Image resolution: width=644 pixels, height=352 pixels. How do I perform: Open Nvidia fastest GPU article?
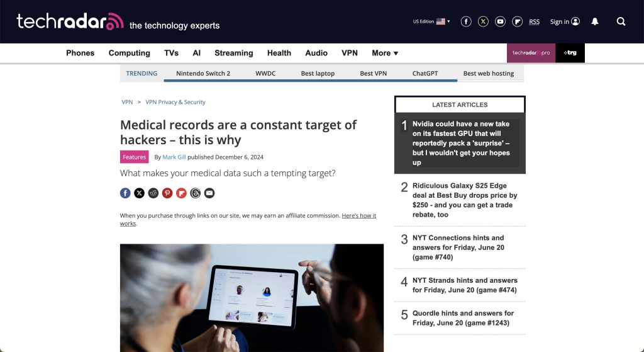pos(461,143)
